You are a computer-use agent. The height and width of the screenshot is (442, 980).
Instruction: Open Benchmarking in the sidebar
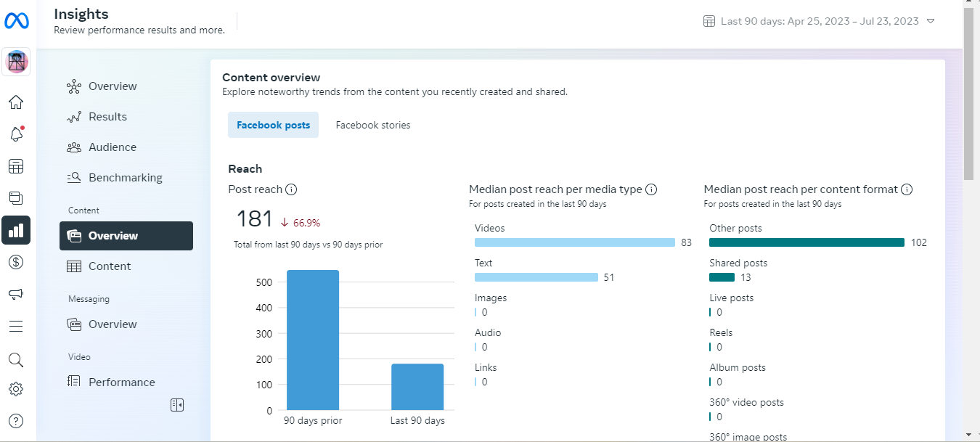point(125,178)
